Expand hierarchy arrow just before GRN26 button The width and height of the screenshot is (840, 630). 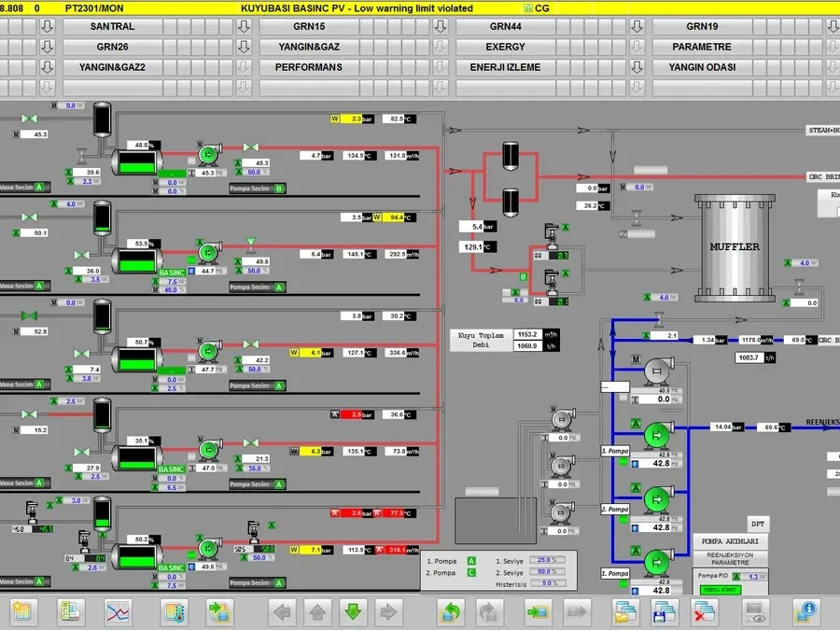coord(48,47)
